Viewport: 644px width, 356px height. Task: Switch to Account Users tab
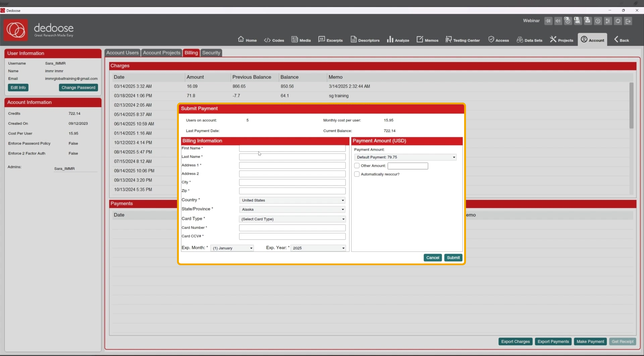pos(122,53)
